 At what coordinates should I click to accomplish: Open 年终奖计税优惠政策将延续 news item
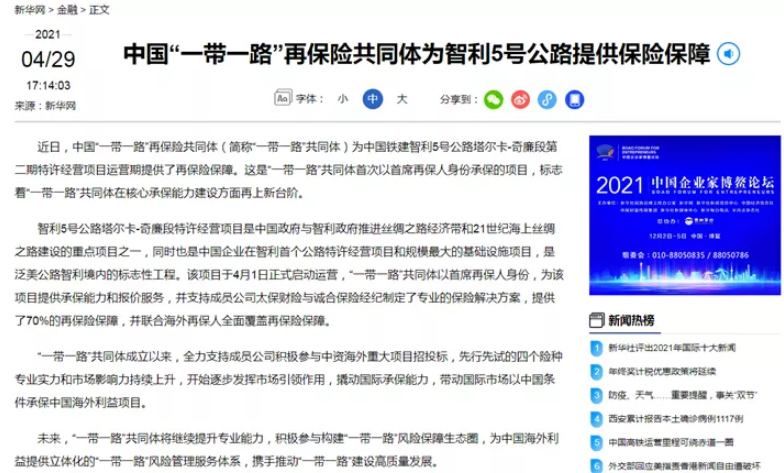662,372
